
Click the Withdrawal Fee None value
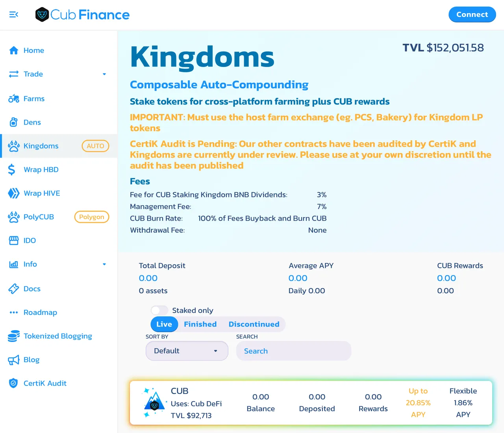coord(317,230)
